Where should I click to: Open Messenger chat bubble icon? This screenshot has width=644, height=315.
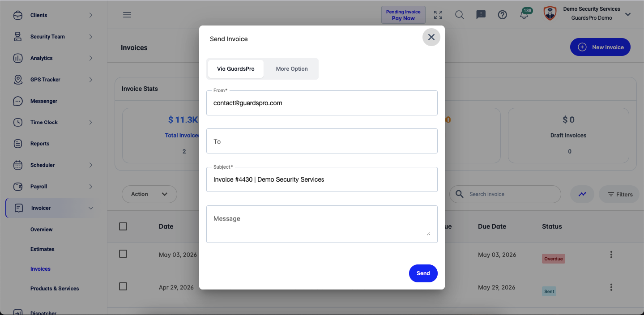[x=18, y=101]
